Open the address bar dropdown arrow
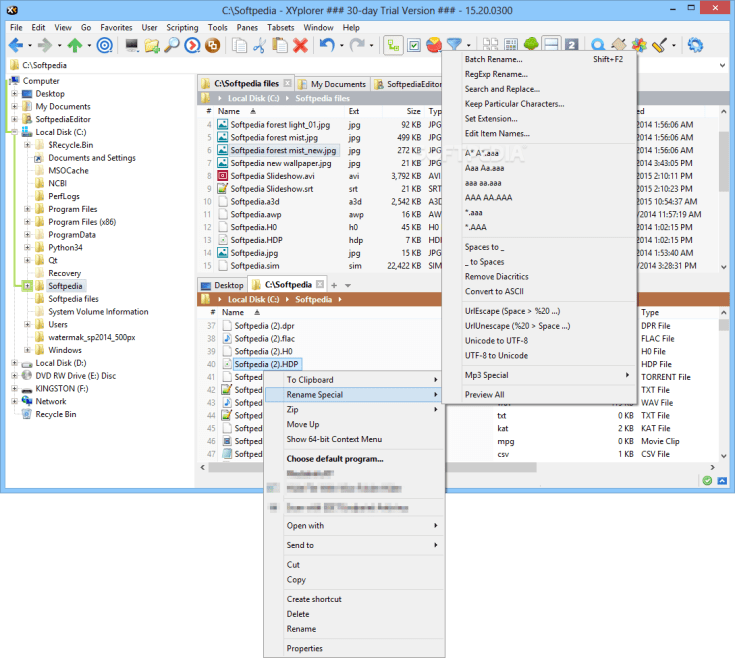The image size is (735, 658). (722, 65)
